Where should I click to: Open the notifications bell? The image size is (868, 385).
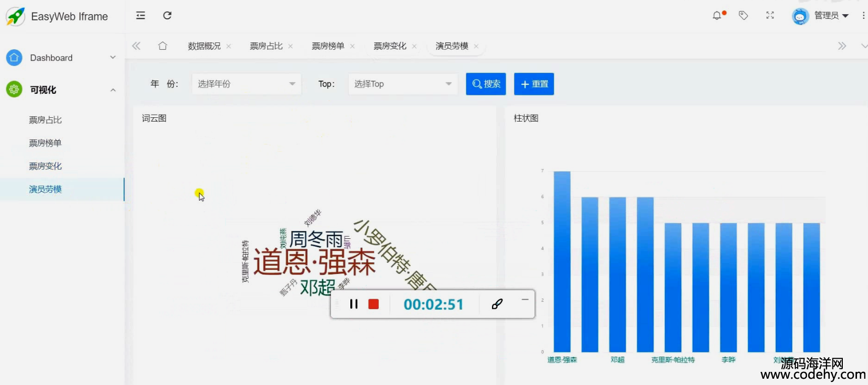click(717, 16)
